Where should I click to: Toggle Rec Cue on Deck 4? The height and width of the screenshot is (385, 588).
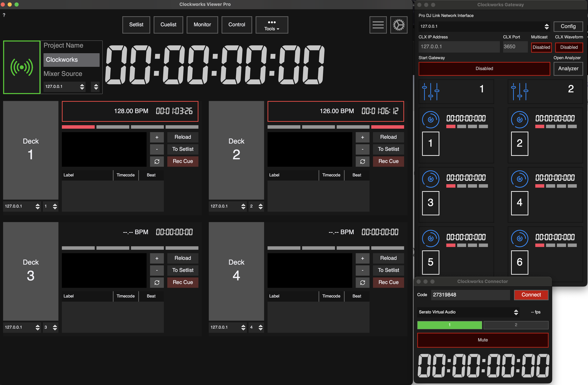pos(388,282)
